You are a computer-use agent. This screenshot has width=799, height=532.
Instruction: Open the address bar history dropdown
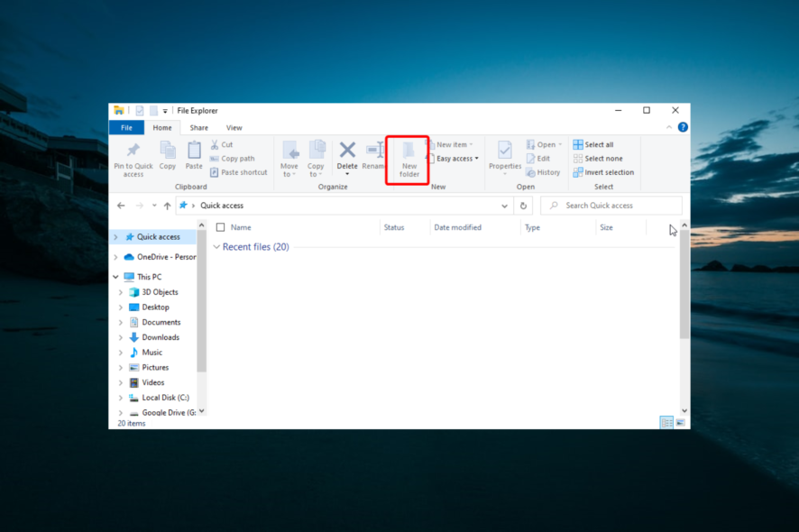point(504,206)
